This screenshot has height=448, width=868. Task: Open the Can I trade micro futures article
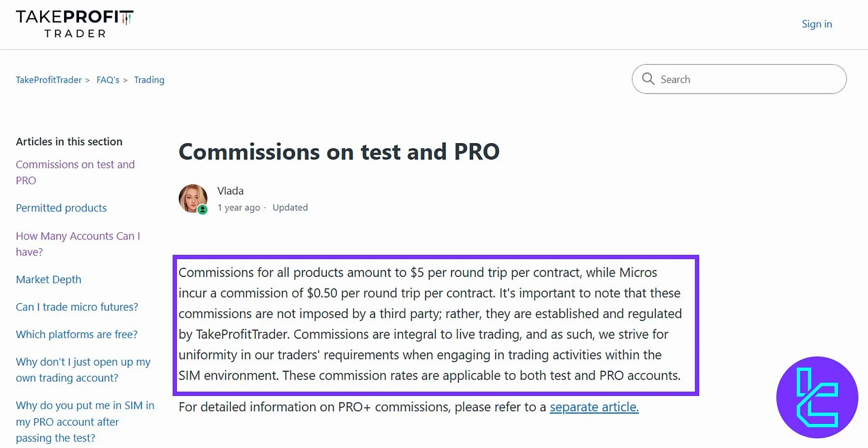coord(77,306)
